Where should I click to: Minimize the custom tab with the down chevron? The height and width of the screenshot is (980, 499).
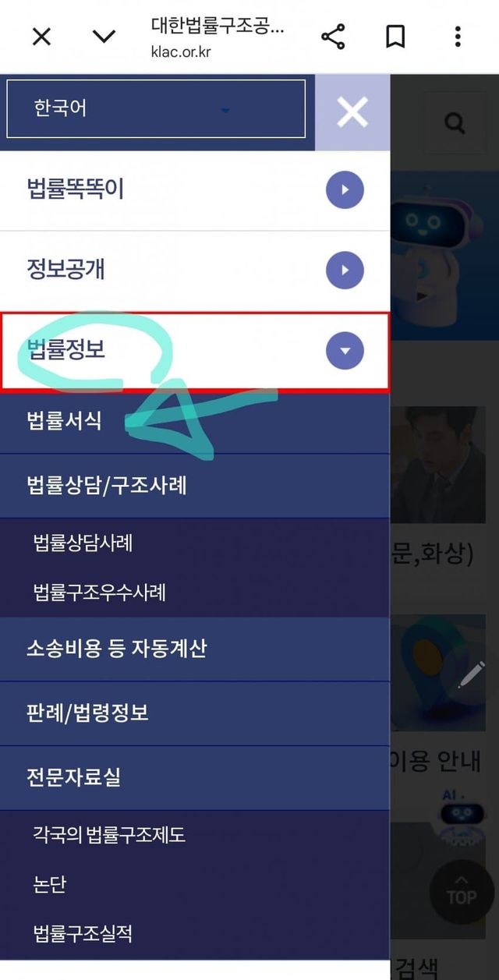(104, 37)
